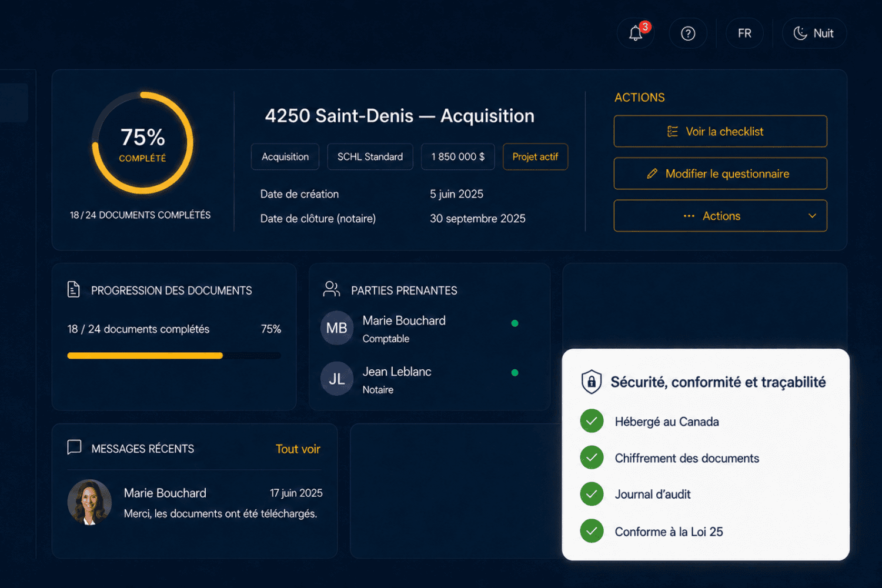Select the Acquisition tag
This screenshot has width=882, height=588.
tap(285, 156)
